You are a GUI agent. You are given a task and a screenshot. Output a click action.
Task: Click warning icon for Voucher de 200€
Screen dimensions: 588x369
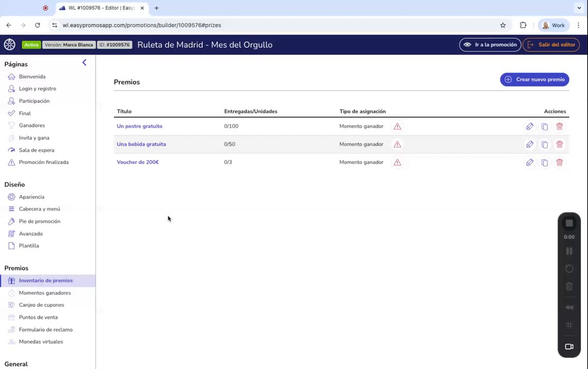[397, 162]
